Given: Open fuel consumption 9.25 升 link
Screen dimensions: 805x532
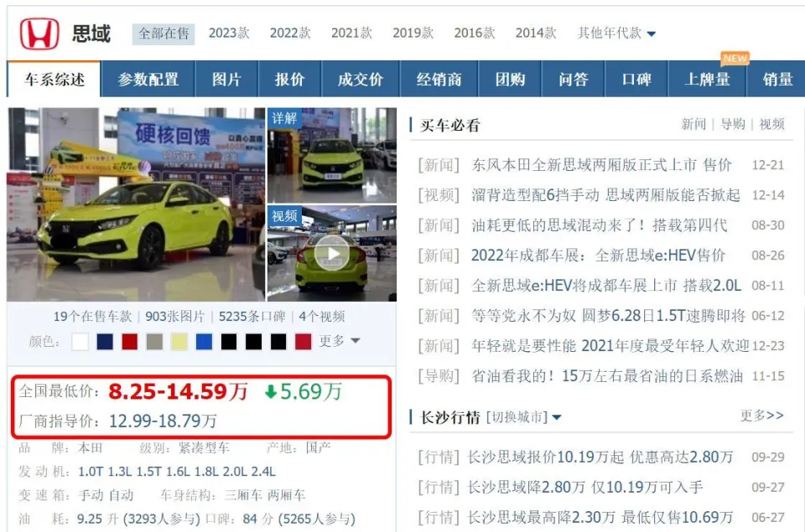Looking at the screenshot, I should tap(97, 519).
